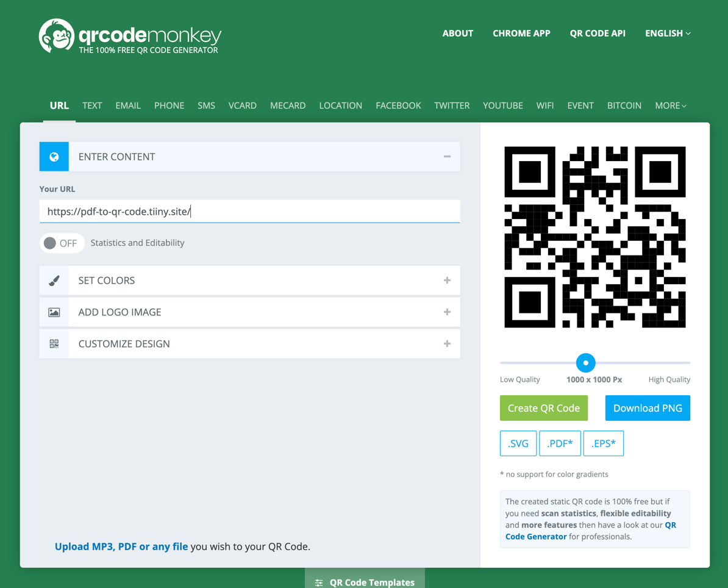Select the Facebook tab
728x588 pixels.
pyautogui.click(x=398, y=106)
